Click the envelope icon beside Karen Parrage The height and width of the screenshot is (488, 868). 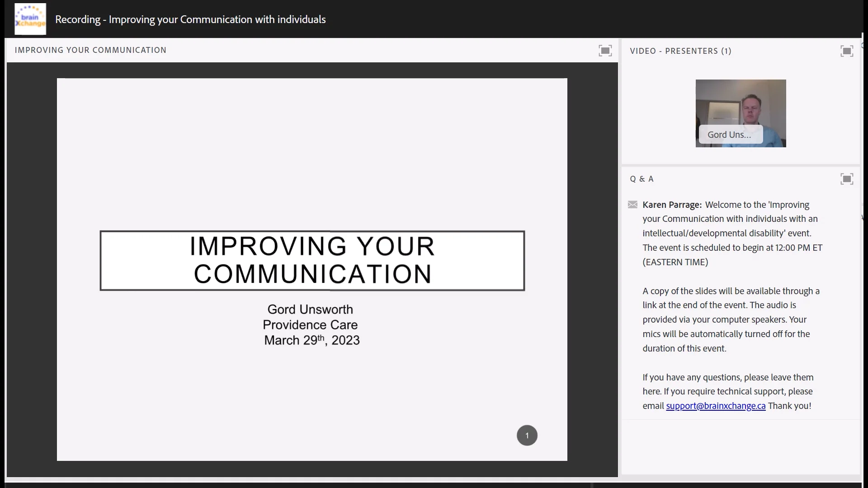[633, 204]
